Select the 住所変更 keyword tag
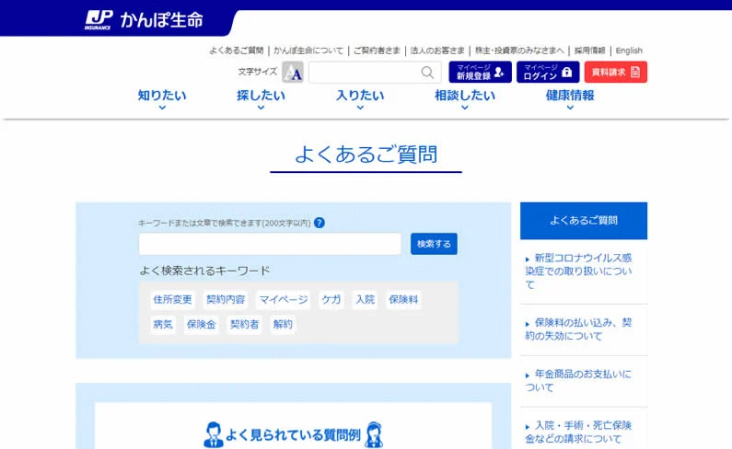Image resolution: width=732 pixels, height=449 pixels. click(172, 299)
